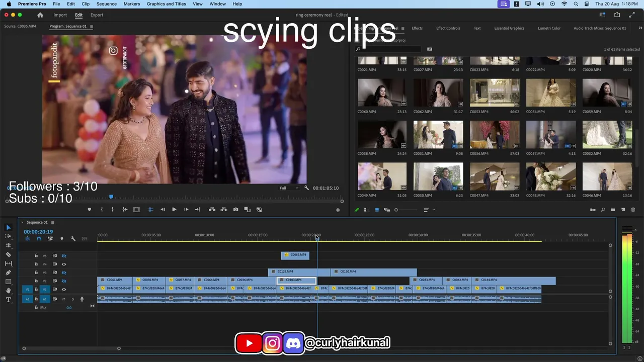This screenshot has width=644, height=362.
Task: Select the Pen tool
Action: 8,273
